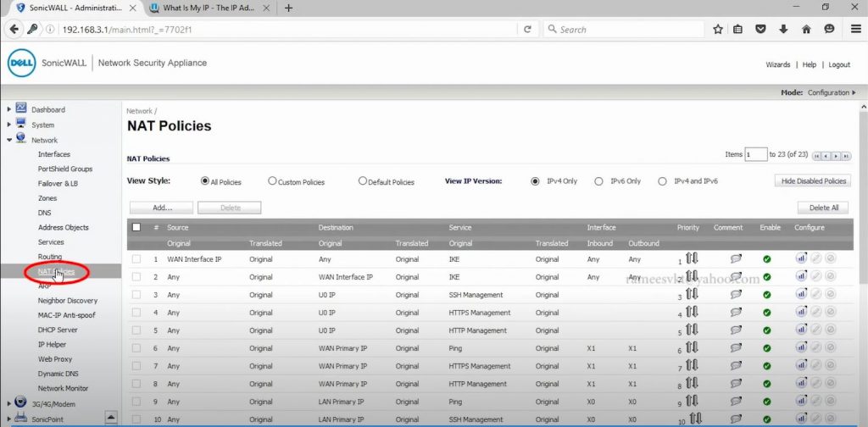Click the Delete All button
Image resolution: width=868 pixels, height=427 pixels.
(x=824, y=208)
